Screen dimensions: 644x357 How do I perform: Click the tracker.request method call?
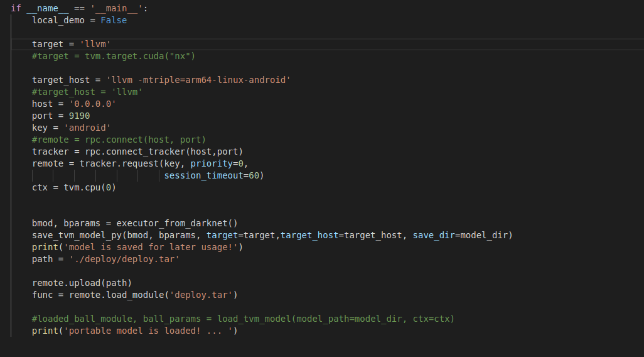pos(119,163)
